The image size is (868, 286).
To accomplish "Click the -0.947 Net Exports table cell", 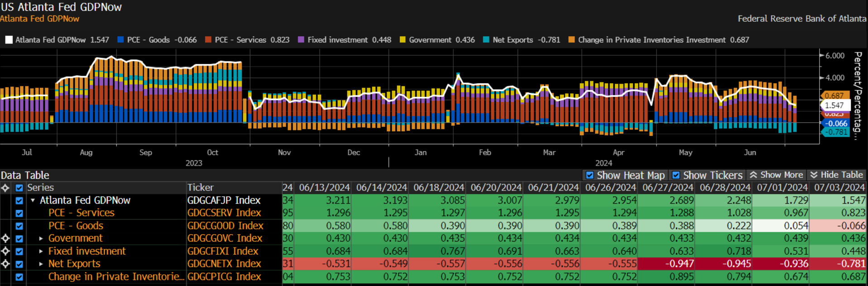I will pyautogui.click(x=667, y=264).
